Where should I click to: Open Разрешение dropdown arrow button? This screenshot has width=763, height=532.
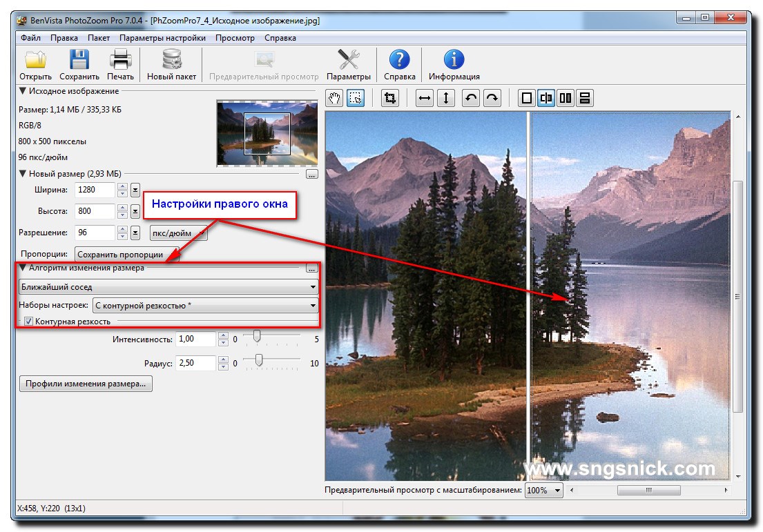pos(135,233)
